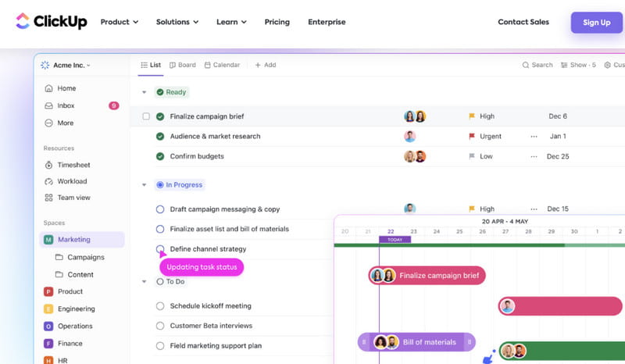Open the Team view grid icon

pos(48,198)
